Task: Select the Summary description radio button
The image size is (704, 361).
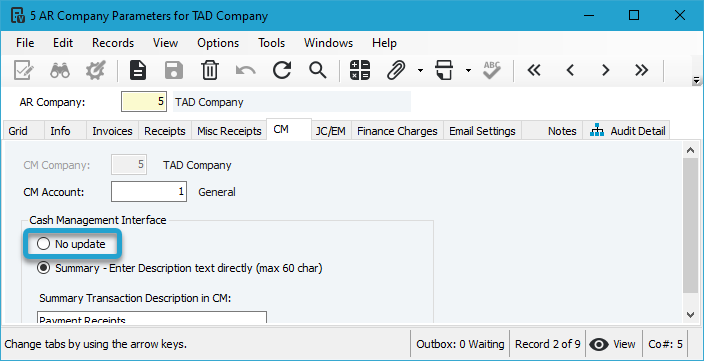Action: point(44,268)
